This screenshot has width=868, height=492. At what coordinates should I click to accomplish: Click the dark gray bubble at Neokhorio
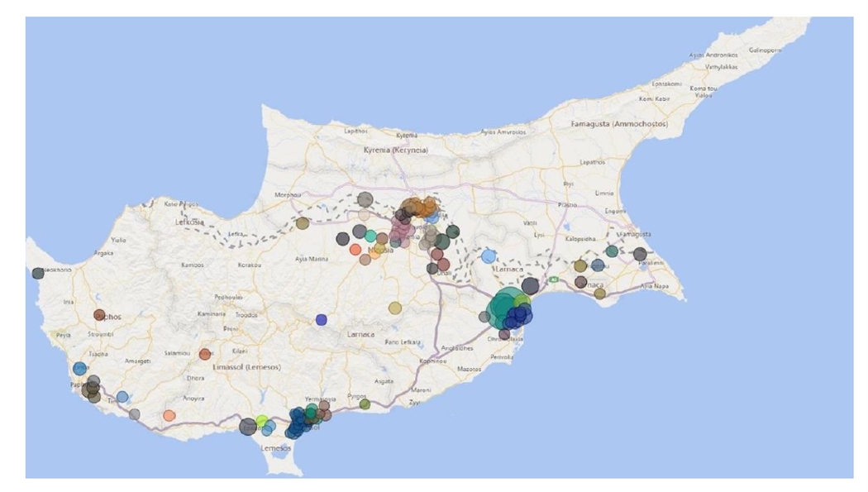[x=38, y=273]
